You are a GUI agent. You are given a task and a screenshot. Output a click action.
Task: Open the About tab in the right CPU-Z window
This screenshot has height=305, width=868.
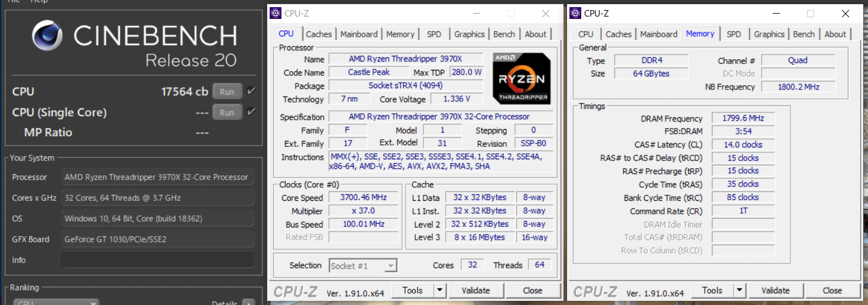pos(835,34)
